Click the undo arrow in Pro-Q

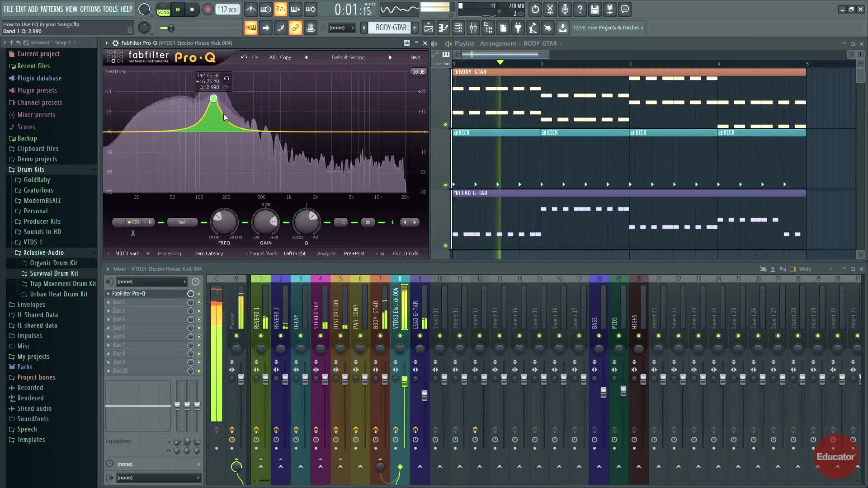[x=244, y=57]
